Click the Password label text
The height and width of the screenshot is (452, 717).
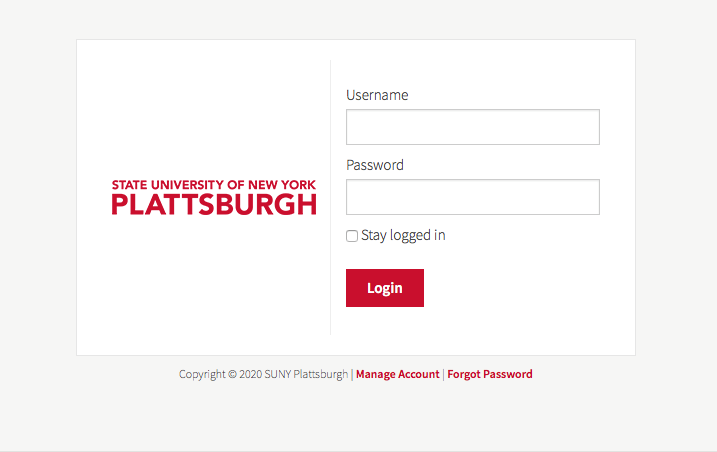tap(375, 165)
